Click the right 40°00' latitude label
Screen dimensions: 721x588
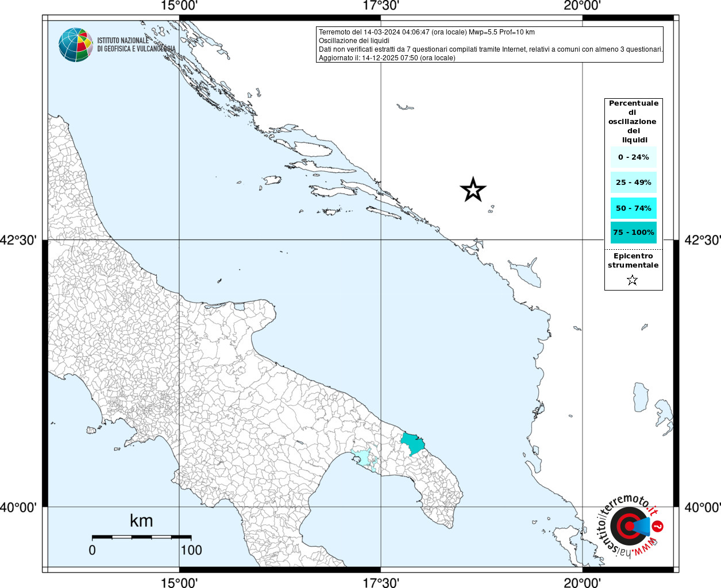pos(702,508)
